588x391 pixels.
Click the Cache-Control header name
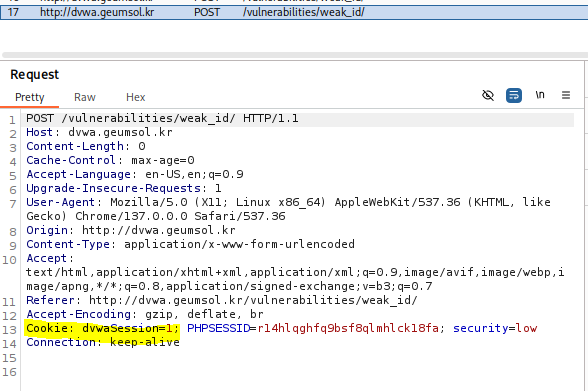(71, 160)
